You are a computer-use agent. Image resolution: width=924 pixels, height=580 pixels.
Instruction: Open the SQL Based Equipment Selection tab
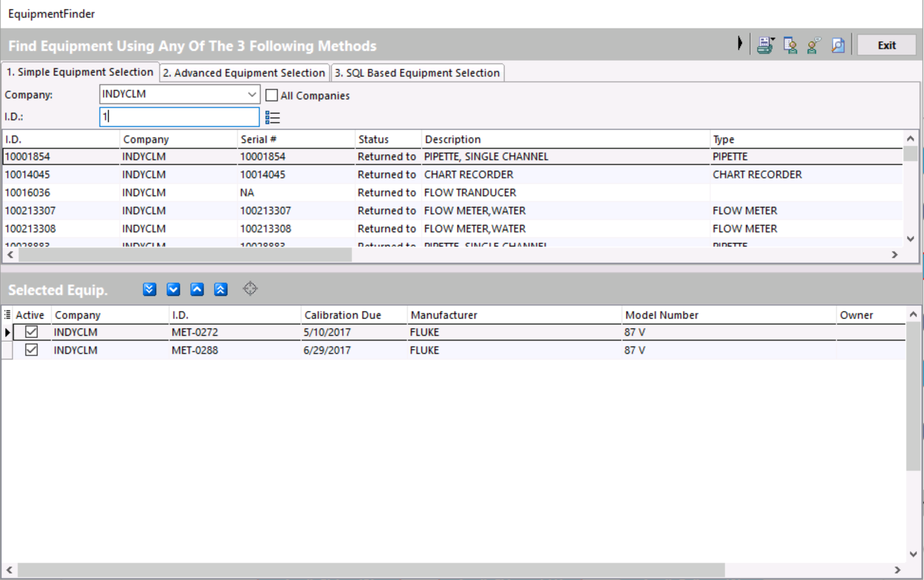pyautogui.click(x=417, y=73)
